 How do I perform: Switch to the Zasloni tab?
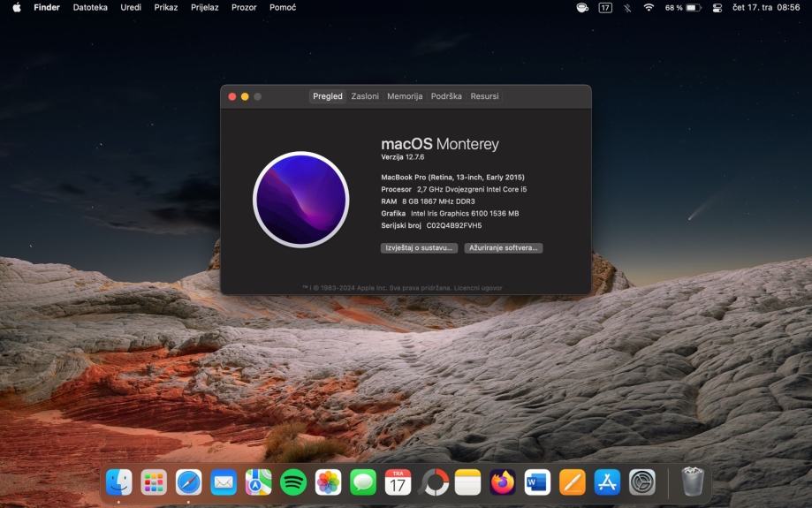365,96
